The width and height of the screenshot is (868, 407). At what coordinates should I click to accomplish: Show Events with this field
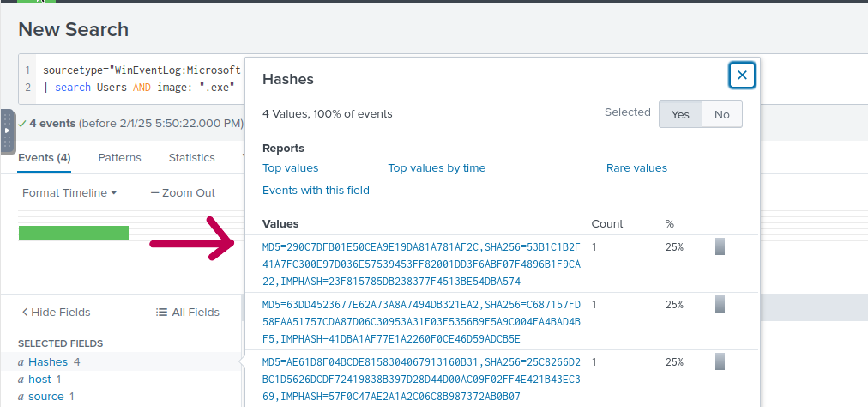coord(316,191)
